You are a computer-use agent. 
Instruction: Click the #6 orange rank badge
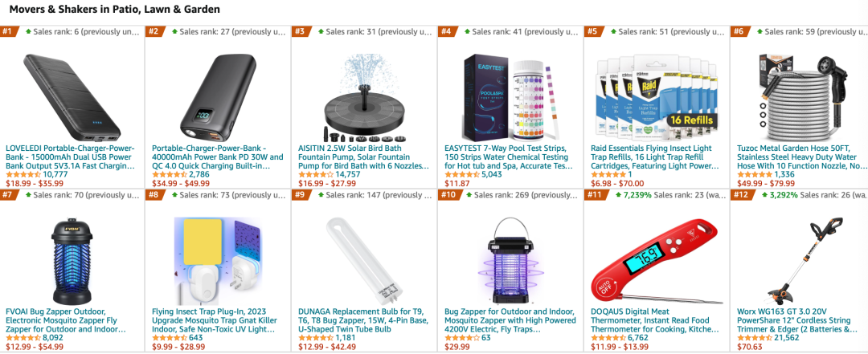point(739,31)
